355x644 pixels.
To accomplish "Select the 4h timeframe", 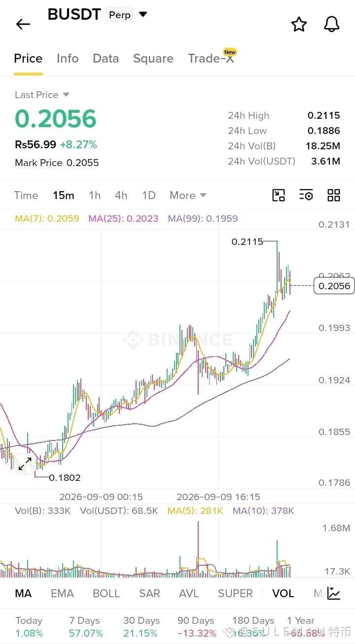I will (121, 195).
